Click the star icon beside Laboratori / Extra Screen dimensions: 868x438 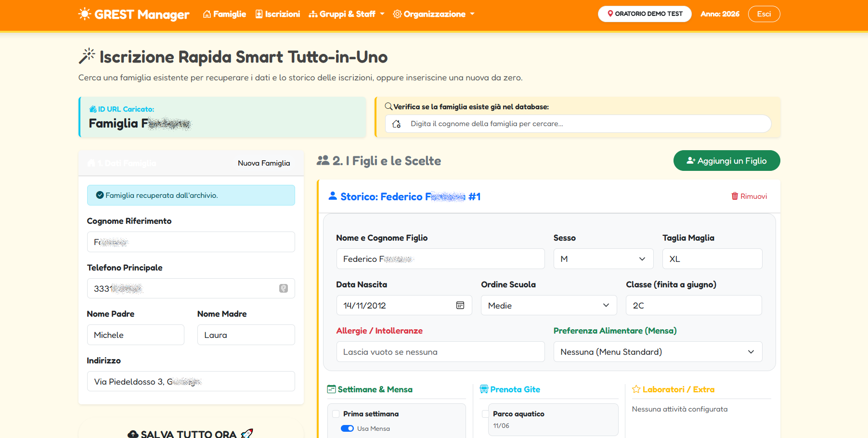[636, 389]
